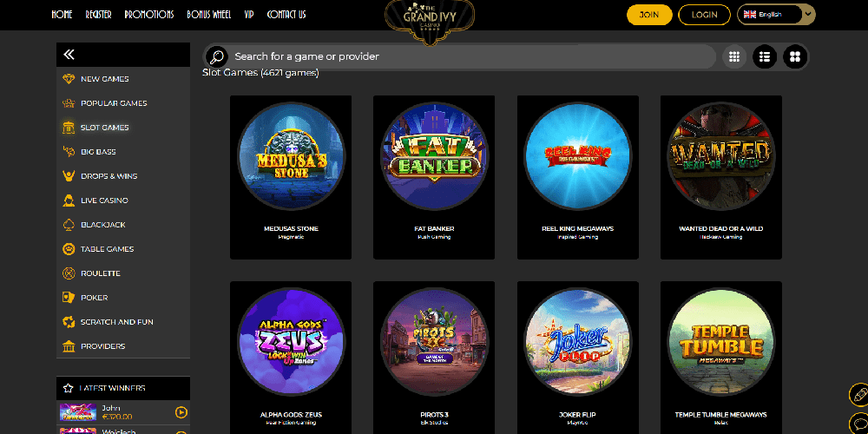Open the Promotions menu item
The height and width of the screenshot is (434, 868).
[149, 15]
